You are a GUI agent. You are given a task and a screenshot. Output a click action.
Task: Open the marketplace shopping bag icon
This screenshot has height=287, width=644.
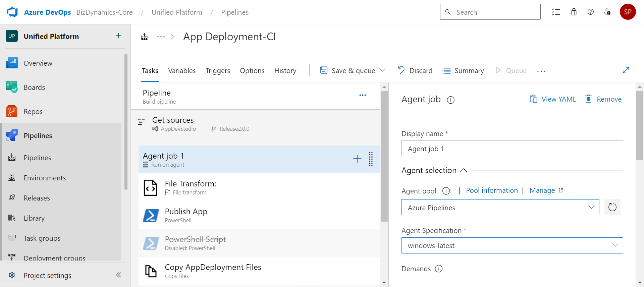(574, 12)
